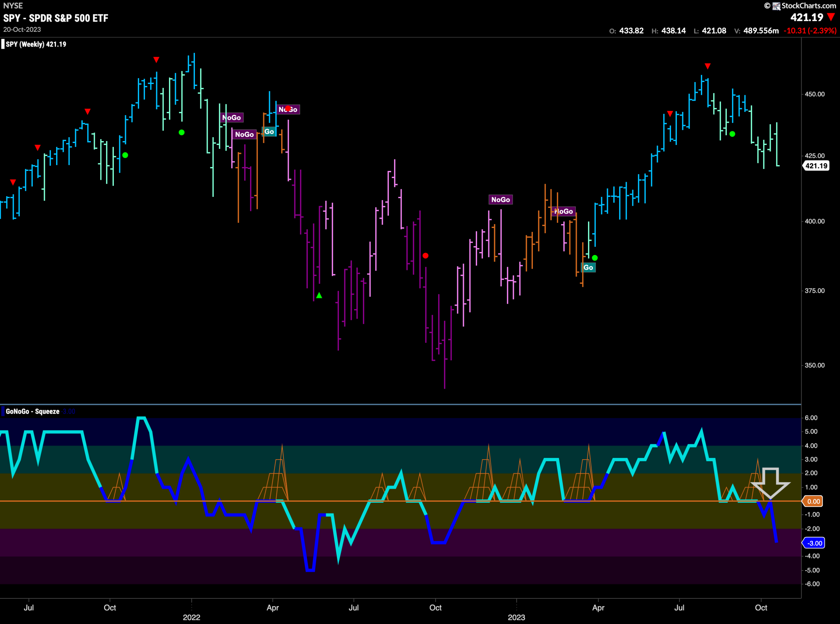Click the green up triangle near May 2022 low
Viewport: 840px width, 624px height.
[x=319, y=295]
